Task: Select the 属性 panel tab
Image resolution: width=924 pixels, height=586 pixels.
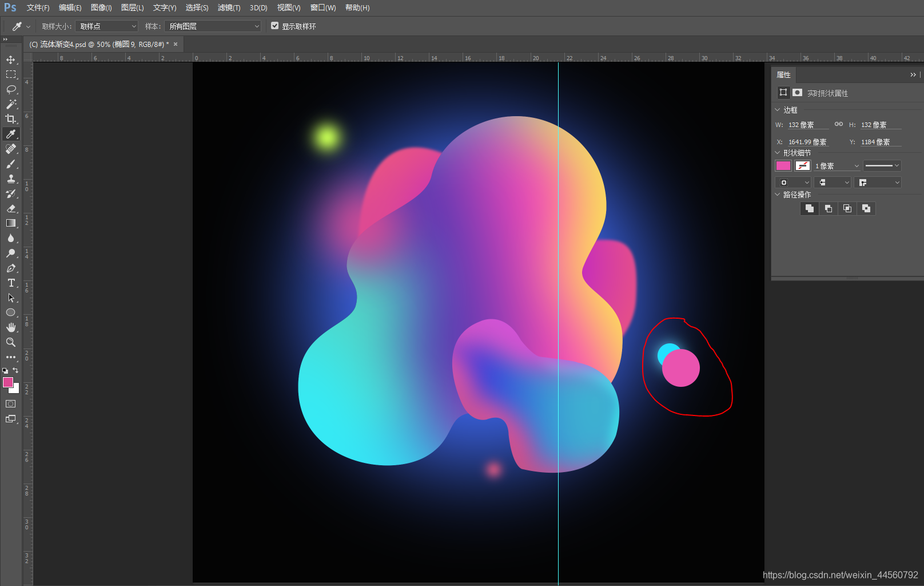Action: click(x=783, y=74)
